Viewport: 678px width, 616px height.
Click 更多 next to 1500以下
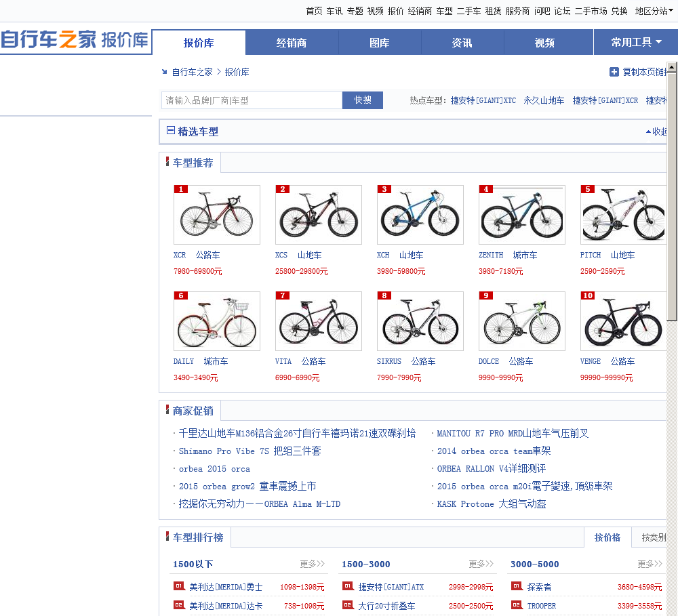click(x=312, y=564)
